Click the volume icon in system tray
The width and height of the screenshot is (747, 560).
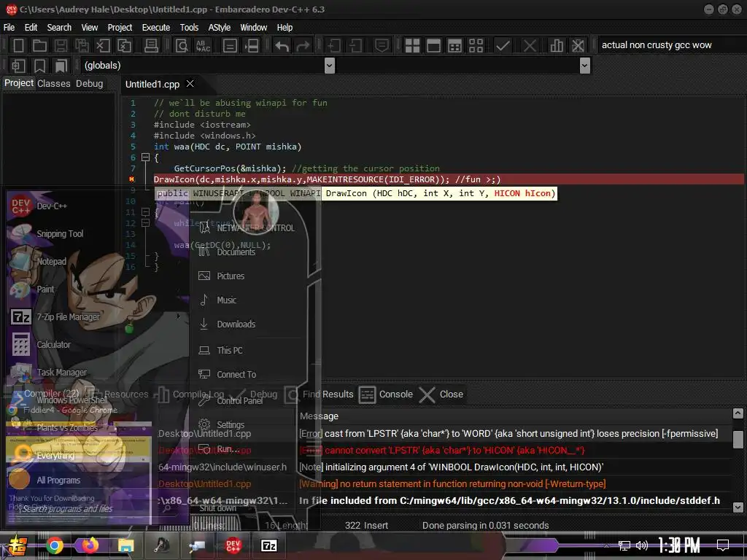(642, 545)
